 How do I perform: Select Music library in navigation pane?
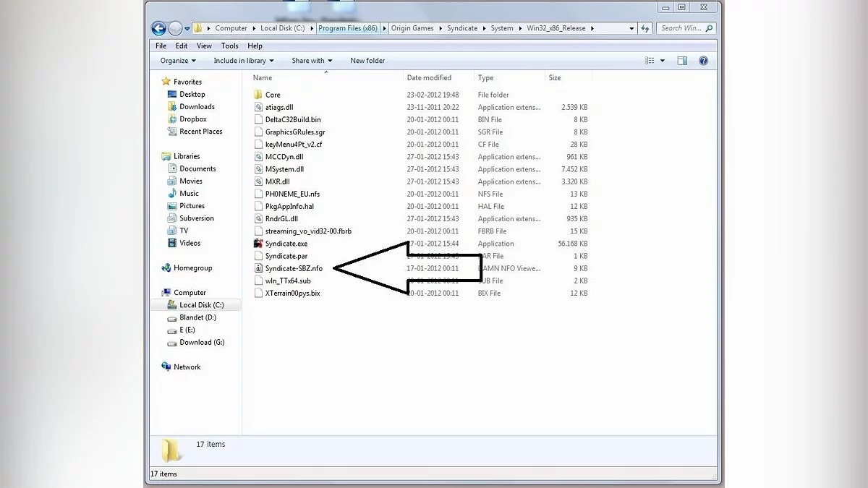[x=189, y=194]
